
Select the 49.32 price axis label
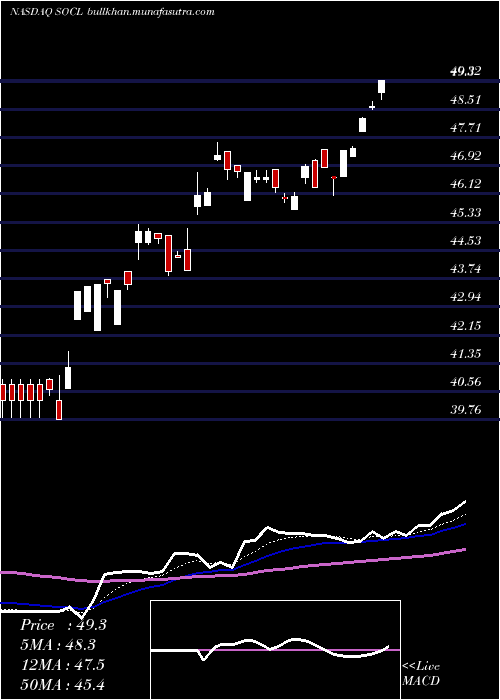pyautogui.click(x=466, y=71)
